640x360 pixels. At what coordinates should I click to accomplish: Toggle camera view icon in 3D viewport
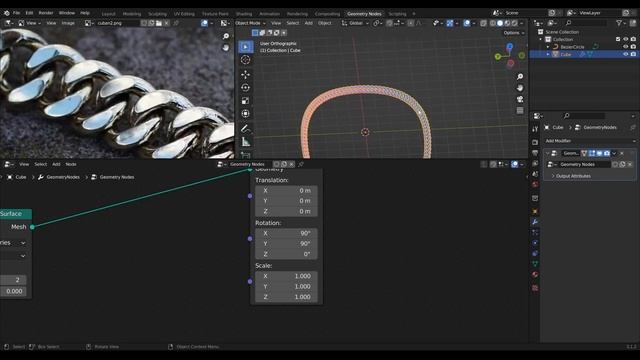pos(520,100)
